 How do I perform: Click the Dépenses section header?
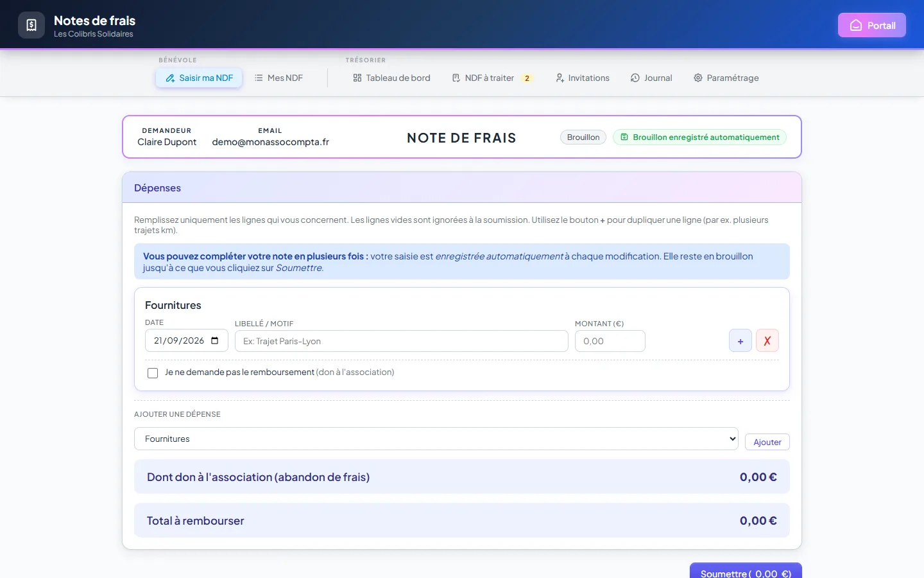[x=462, y=188]
